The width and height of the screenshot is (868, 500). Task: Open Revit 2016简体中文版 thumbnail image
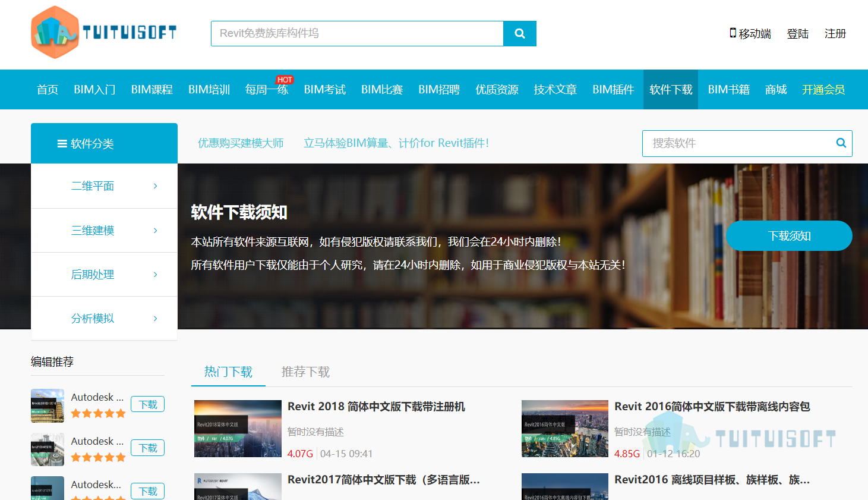[565, 429]
